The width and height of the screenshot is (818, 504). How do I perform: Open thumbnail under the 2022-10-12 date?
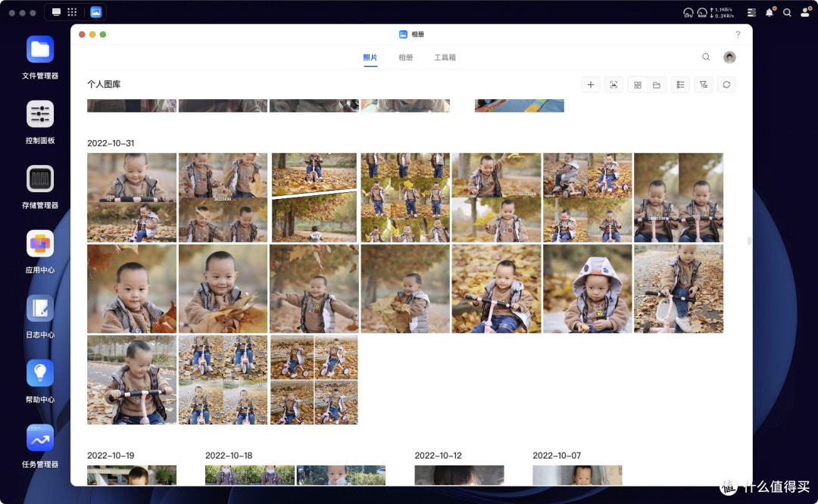(x=459, y=475)
